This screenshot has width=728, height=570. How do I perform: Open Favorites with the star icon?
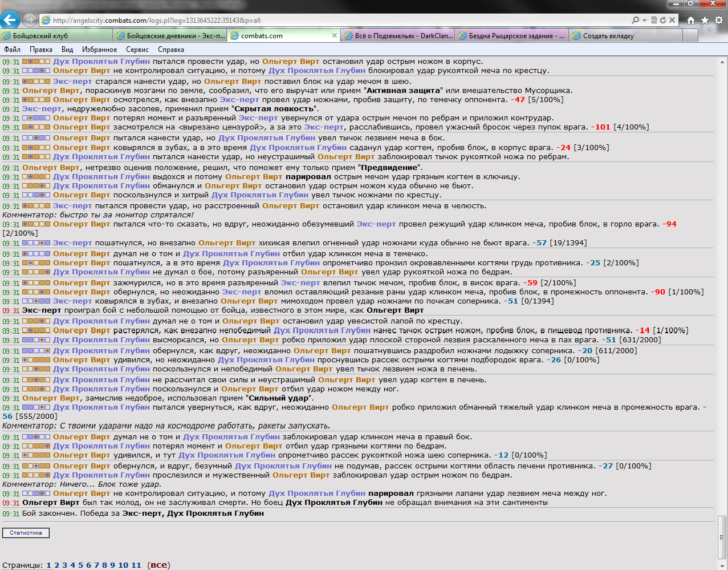coord(705,20)
